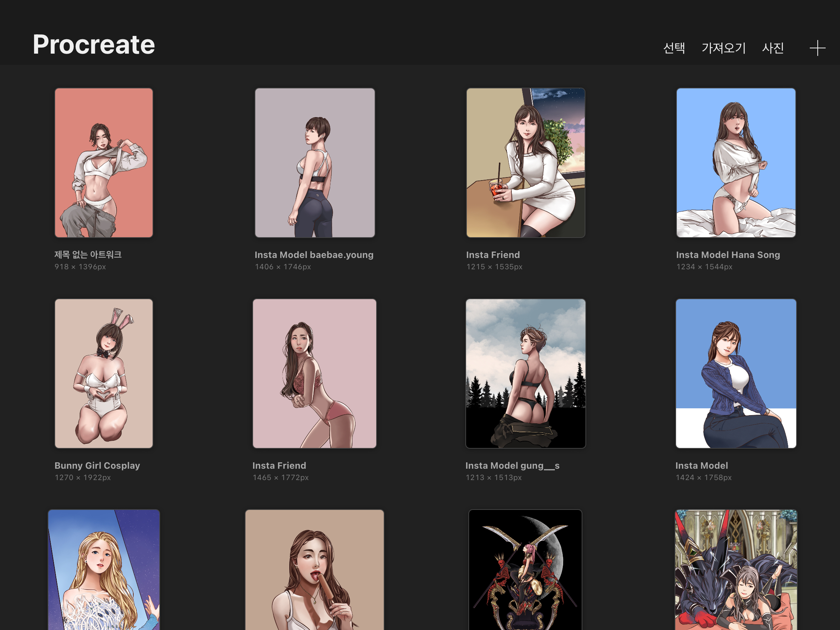Open Insta Friend pink background artwork
This screenshot has height=630, width=840.
[x=314, y=373]
